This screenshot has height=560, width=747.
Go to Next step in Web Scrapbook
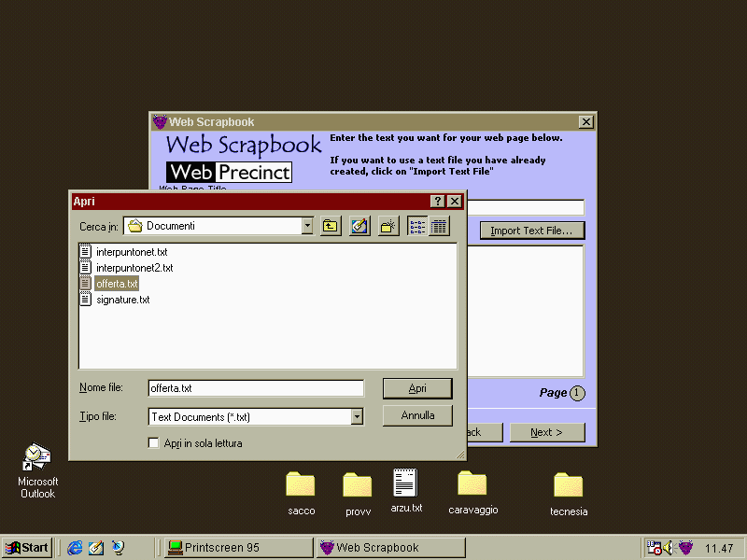coord(547,432)
